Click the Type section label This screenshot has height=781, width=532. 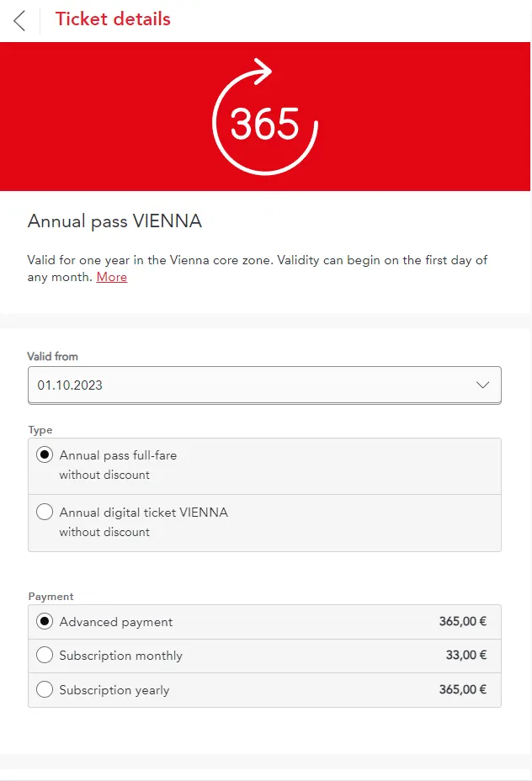[x=40, y=430]
